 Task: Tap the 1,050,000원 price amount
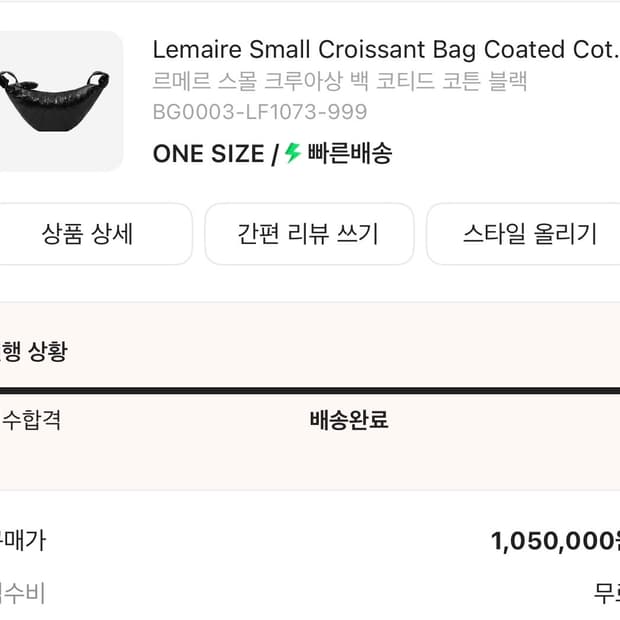554,542
